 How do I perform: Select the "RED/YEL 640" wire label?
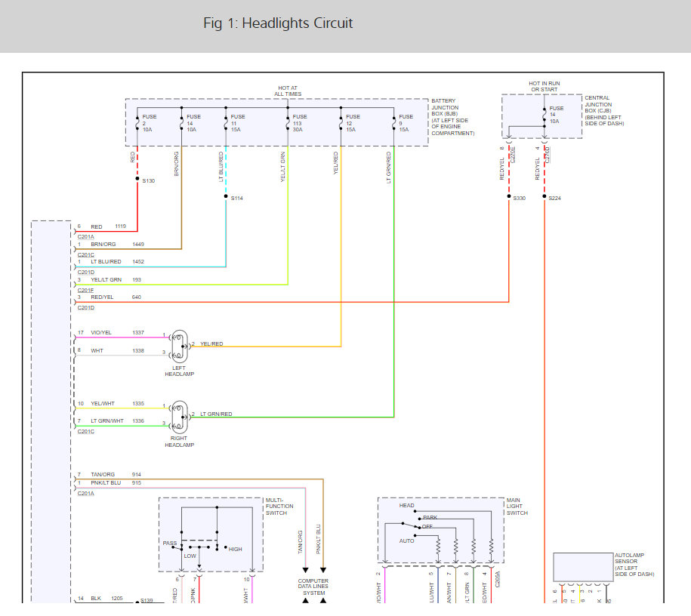[x=116, y=297]
